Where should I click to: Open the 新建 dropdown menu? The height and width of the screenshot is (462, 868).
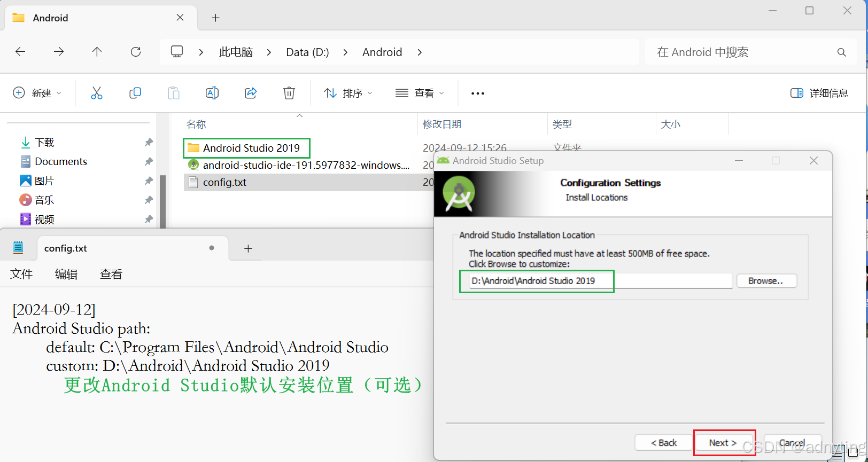coord(37,93)
